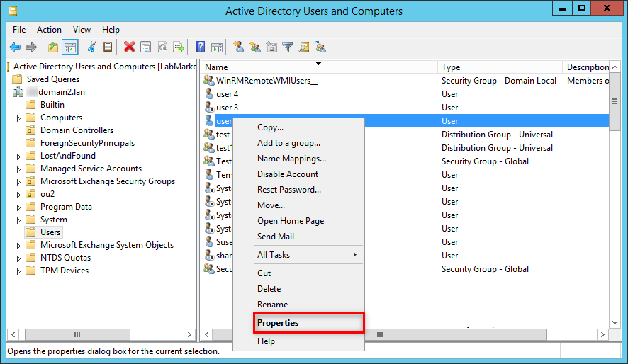Click the blue question mark Help toolbar icon
This screenshot has height=364, width=628.
[x=201, y=47]
